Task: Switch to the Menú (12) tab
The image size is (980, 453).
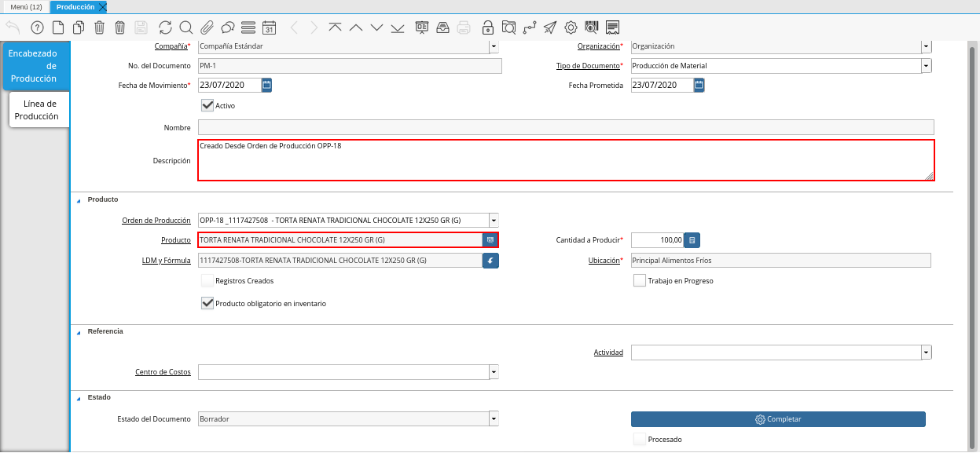Action: [26, 6]
